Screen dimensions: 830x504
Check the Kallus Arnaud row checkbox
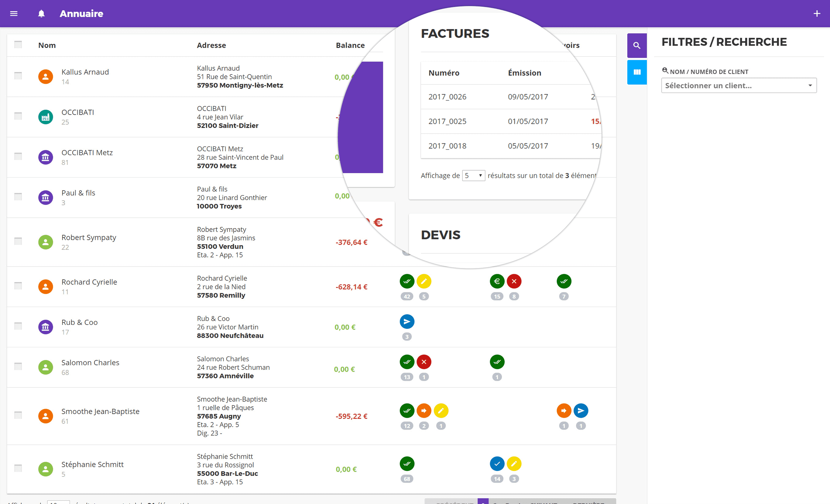click(x=18, y=76)
